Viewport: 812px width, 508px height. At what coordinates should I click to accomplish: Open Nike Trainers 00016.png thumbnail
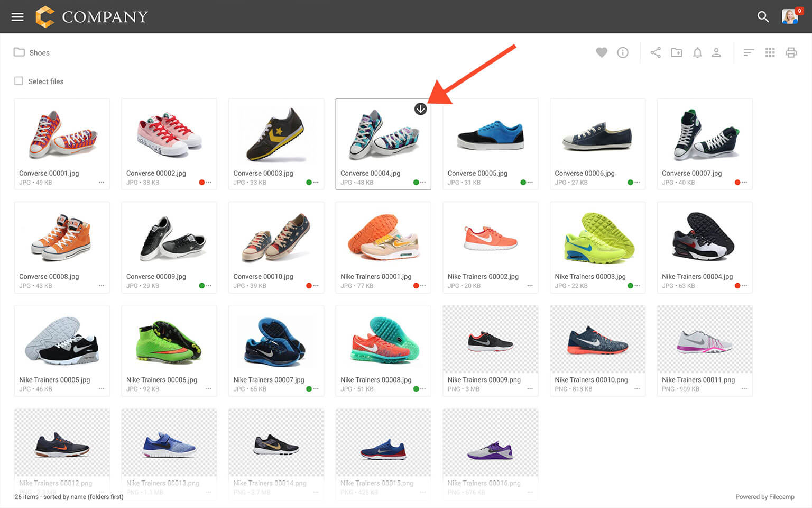(x=491, y=443)
